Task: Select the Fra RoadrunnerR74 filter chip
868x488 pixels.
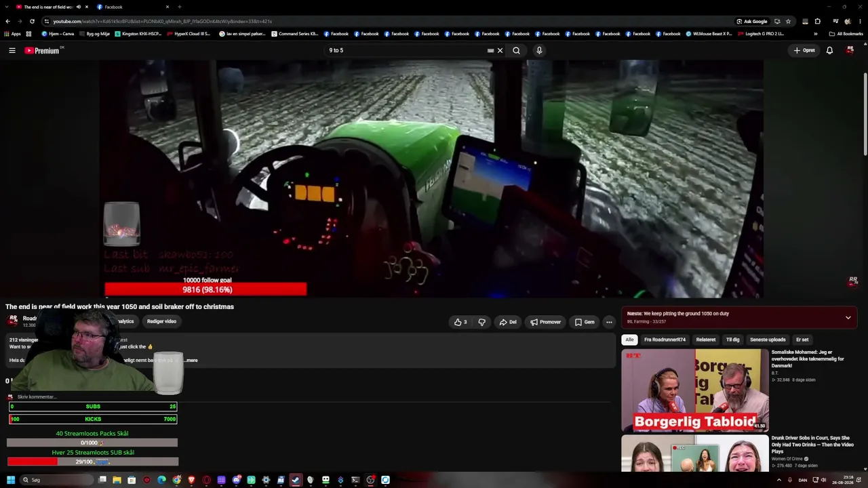Action: (665, 340)
